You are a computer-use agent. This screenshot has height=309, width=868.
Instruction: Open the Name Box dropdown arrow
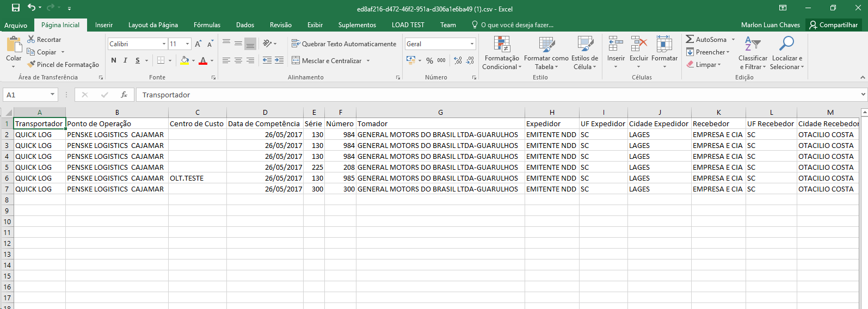52,95
